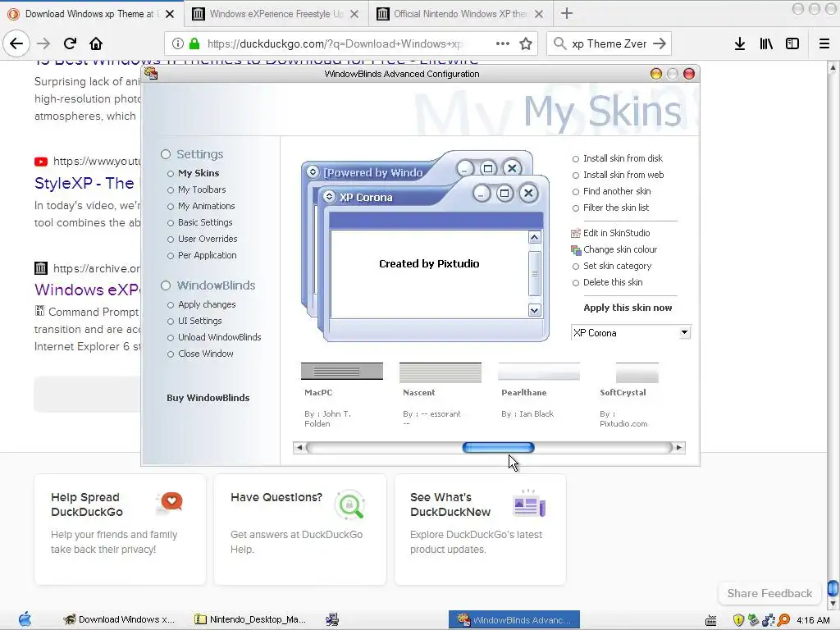Open the keyboard icon in system tray
Screen dimensions: 840x630
tap(711, 620)
